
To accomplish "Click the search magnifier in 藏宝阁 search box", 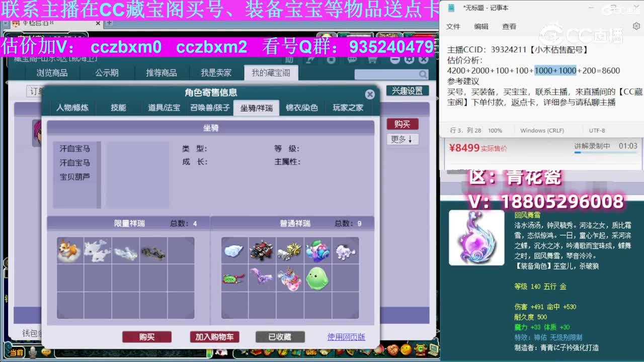I will 423,74.
